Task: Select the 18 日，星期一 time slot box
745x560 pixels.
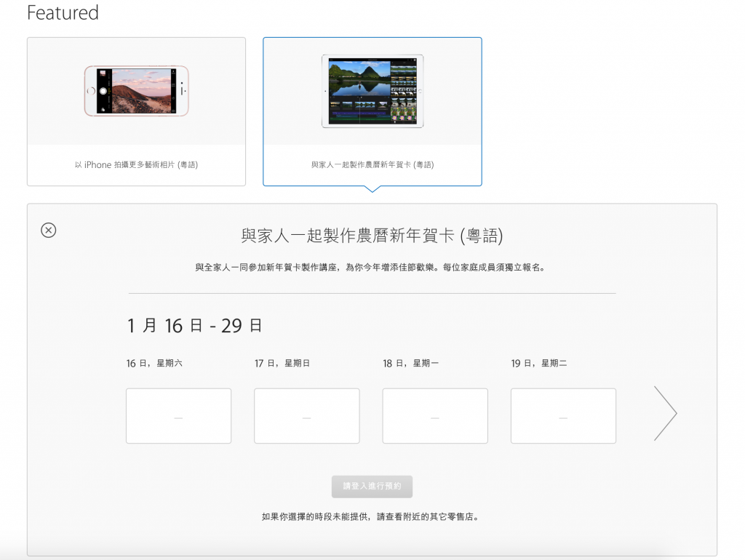Action: click(434, 415)
